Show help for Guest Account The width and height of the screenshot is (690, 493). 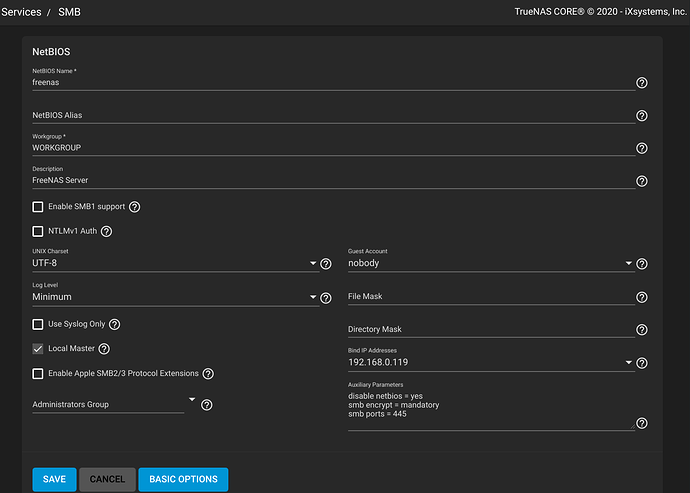tap(642, 264)
